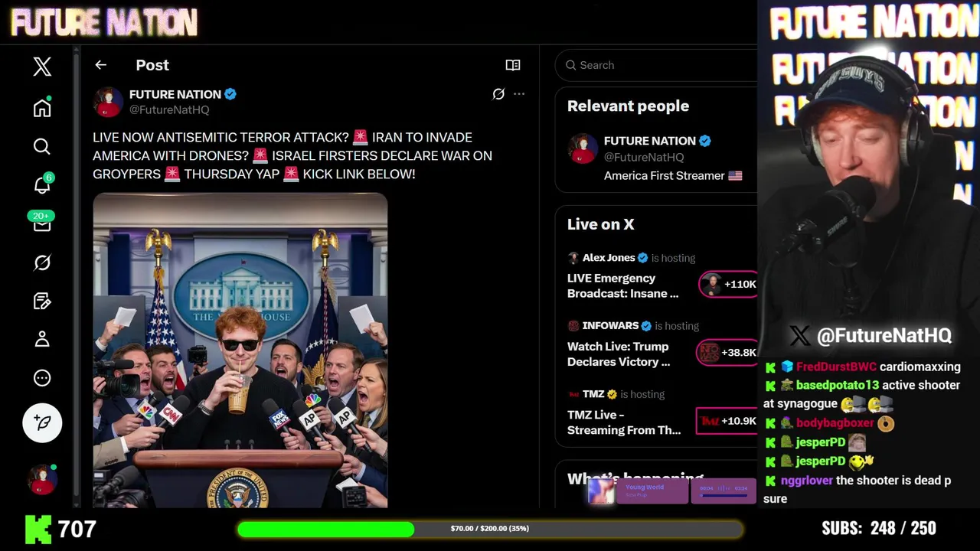The height and width of the screenshot is (551, 980).
Task: Open Grok icon in left sidebar
Action: point(42,262)
